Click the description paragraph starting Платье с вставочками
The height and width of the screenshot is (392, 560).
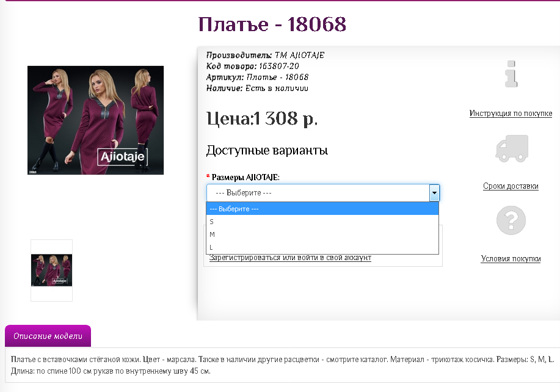pyautogui.click(x=282, y=365)
